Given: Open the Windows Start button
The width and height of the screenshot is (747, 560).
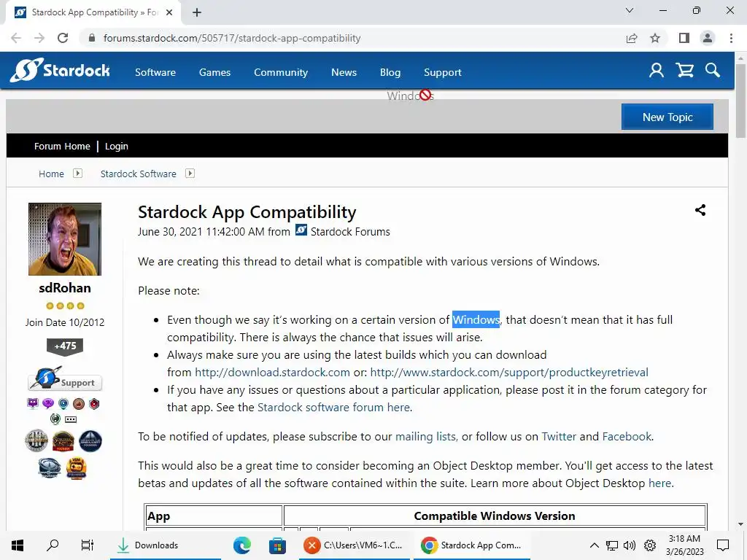Looking at the screenshot, I should pos(18,545).
